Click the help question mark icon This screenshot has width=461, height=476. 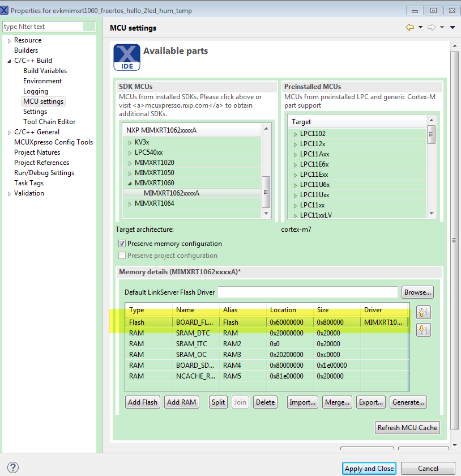coord(13,467)
